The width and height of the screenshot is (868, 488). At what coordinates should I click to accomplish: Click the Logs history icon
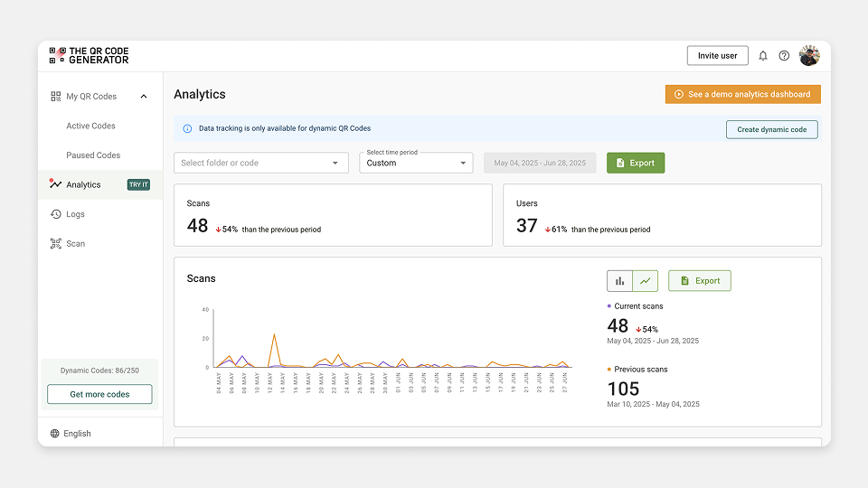[x=55, y=214]
